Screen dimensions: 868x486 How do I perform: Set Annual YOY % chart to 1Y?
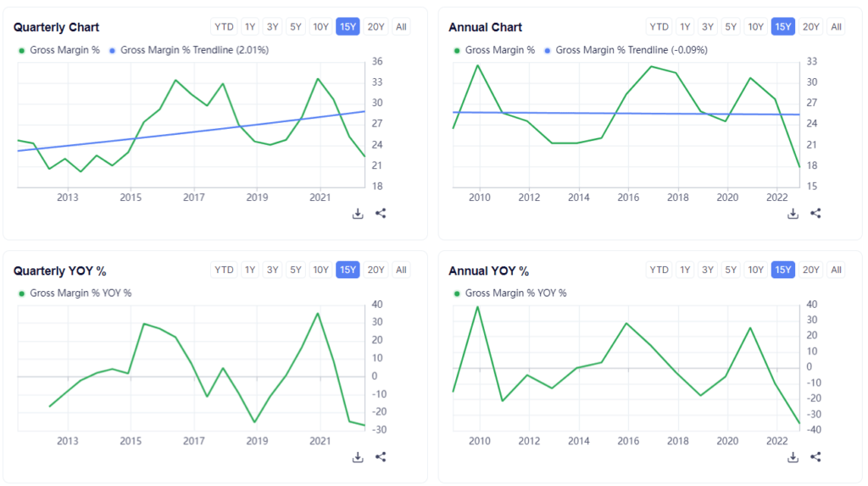[x=685, y=270]
